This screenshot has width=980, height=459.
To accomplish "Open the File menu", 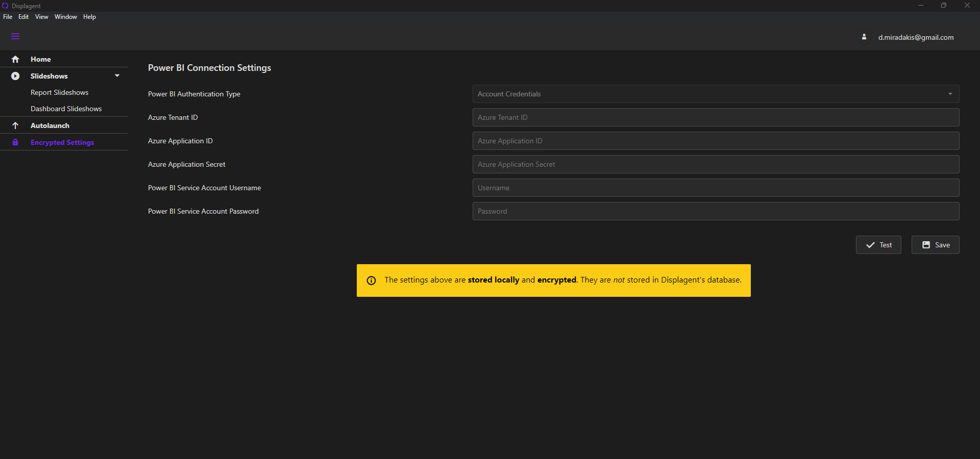I will [x=8, y=17].
